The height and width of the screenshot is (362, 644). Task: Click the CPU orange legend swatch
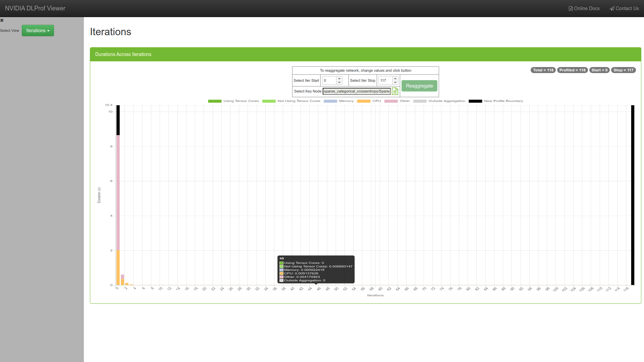(x=364, y=101)
